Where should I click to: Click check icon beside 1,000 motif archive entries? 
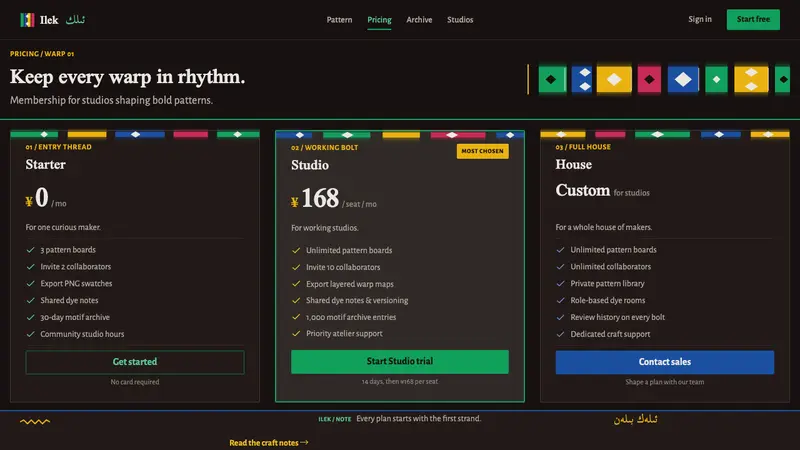click(296, 317)
